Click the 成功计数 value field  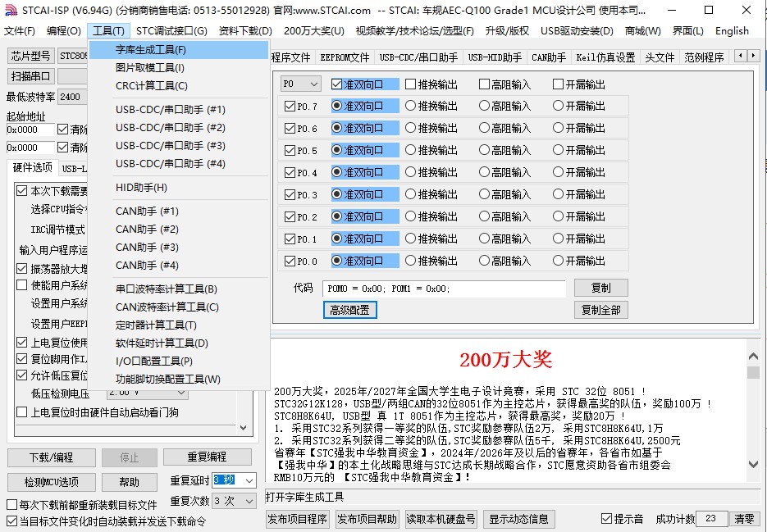coord(711,519)
